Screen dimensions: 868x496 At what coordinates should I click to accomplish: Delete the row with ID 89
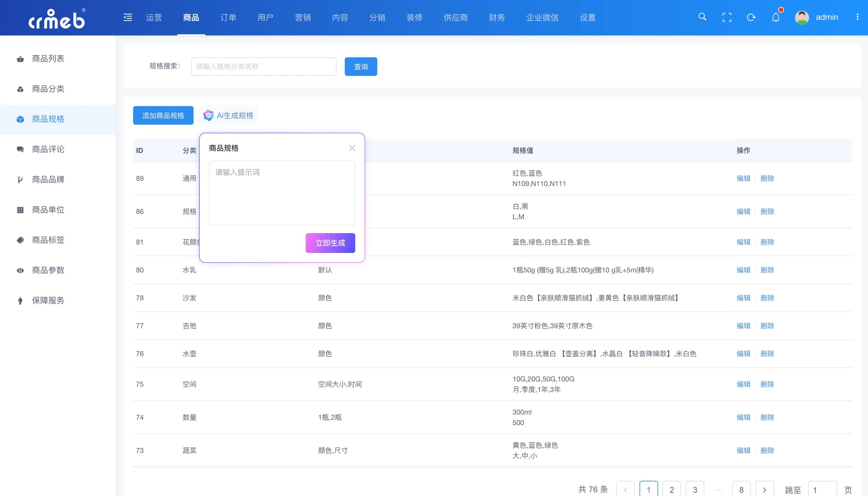(767, 179)
